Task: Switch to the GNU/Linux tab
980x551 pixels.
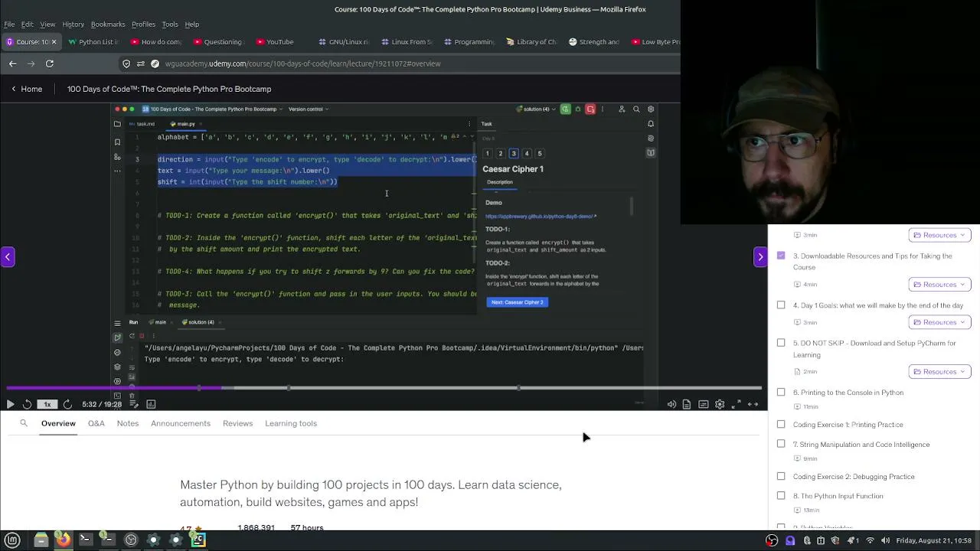Action: point(343,42)
